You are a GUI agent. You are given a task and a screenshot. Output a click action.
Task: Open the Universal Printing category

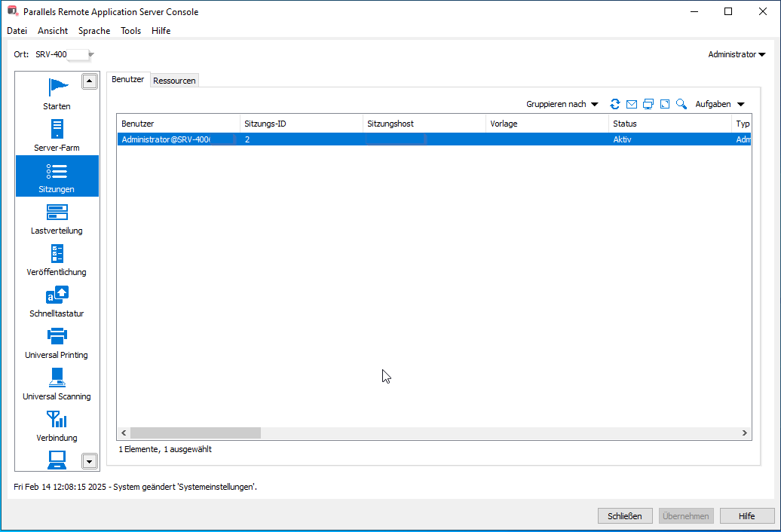(x=57, y=341)
